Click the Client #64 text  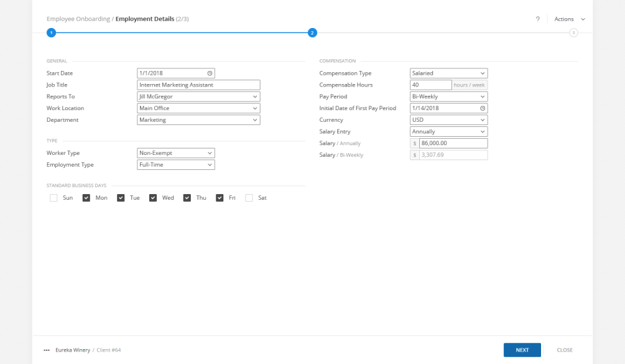point(109,350)
